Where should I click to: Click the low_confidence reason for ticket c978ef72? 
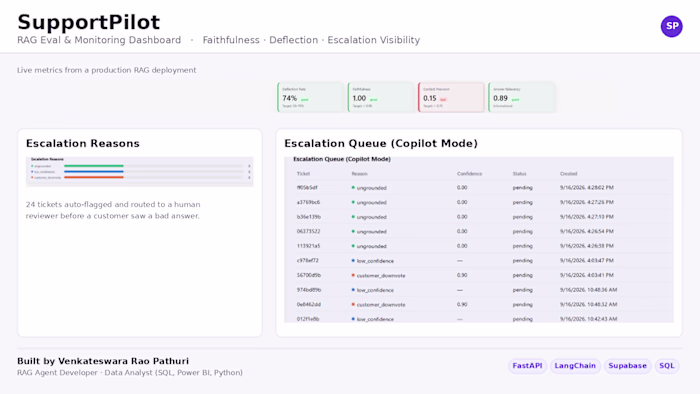tap(372, 261)
